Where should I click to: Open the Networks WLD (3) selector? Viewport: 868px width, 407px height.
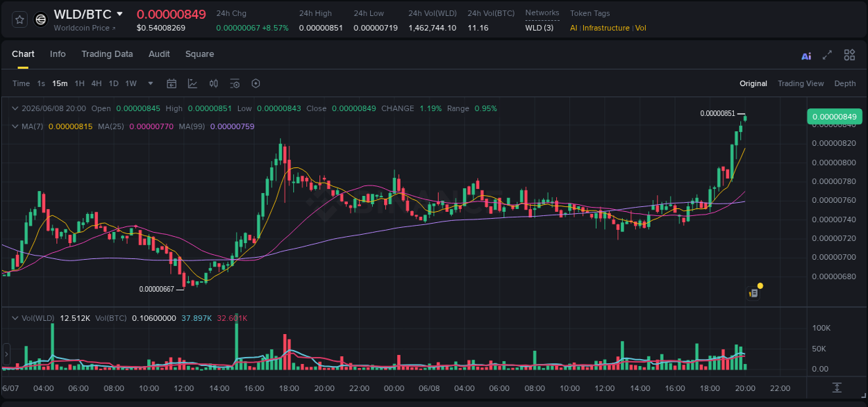pyautogui.click(x=540, y=28)
